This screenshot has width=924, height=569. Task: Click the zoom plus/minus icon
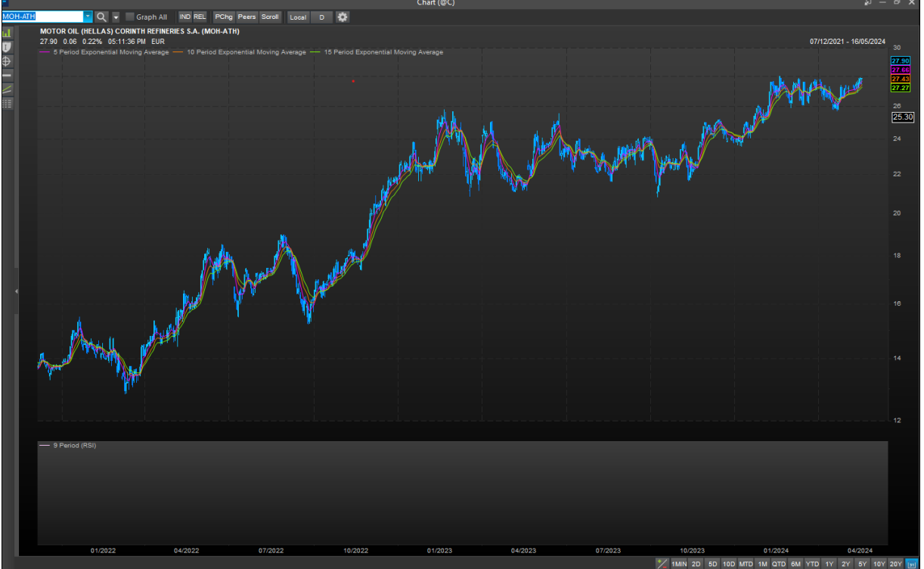[x=662, y=564]
